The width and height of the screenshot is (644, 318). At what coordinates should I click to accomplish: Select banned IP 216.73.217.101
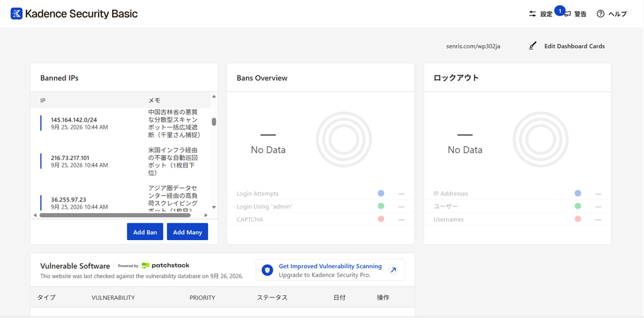[70, 158]
